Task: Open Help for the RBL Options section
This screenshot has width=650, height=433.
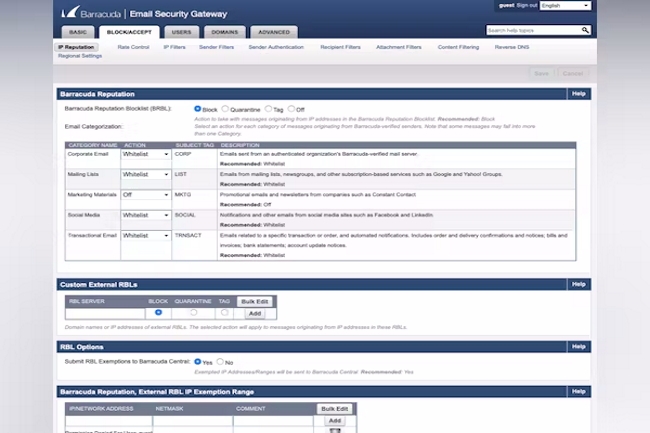Action: tap(577, 347)
